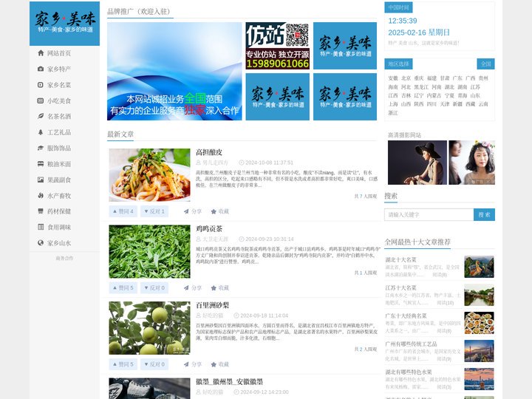Image resolution: width=532 pixels, height=399 pixels.
Task: Filter by region 浙江
Action: tap(393, 113)
